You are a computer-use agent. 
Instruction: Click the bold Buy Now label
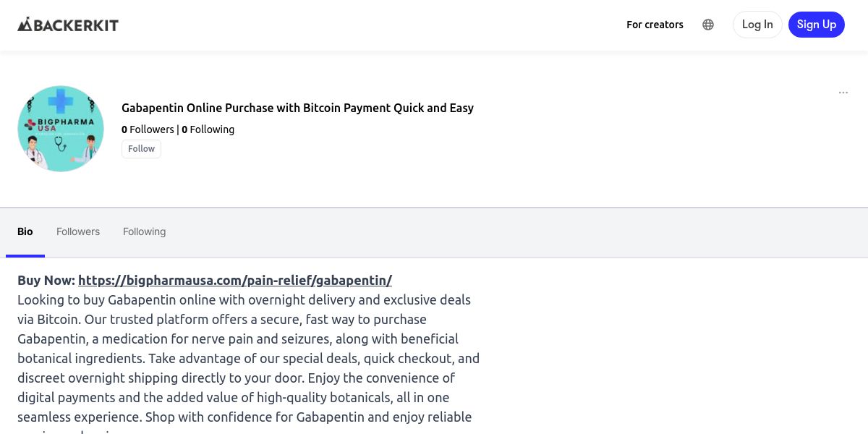coord(46,280)
